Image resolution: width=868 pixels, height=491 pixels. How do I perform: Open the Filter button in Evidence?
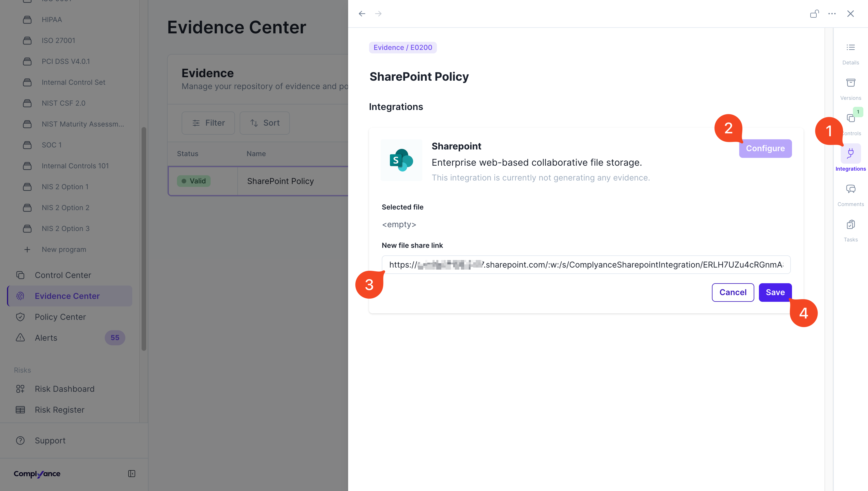pyautogui.click(x=208, y=123)
